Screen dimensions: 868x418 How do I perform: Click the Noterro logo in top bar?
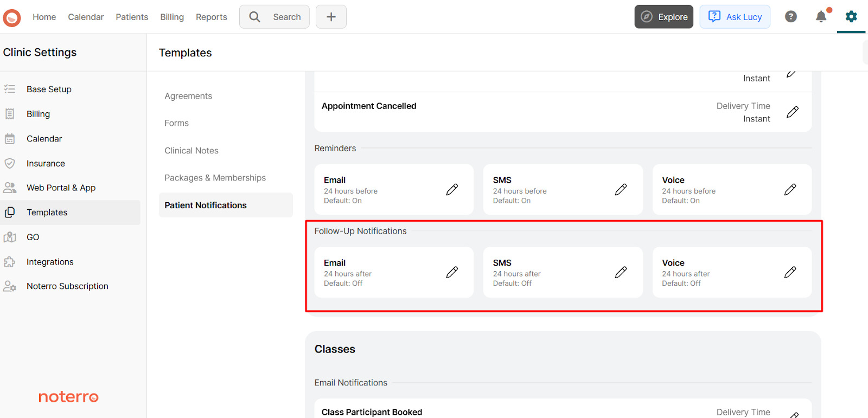[x=12, y=18]
